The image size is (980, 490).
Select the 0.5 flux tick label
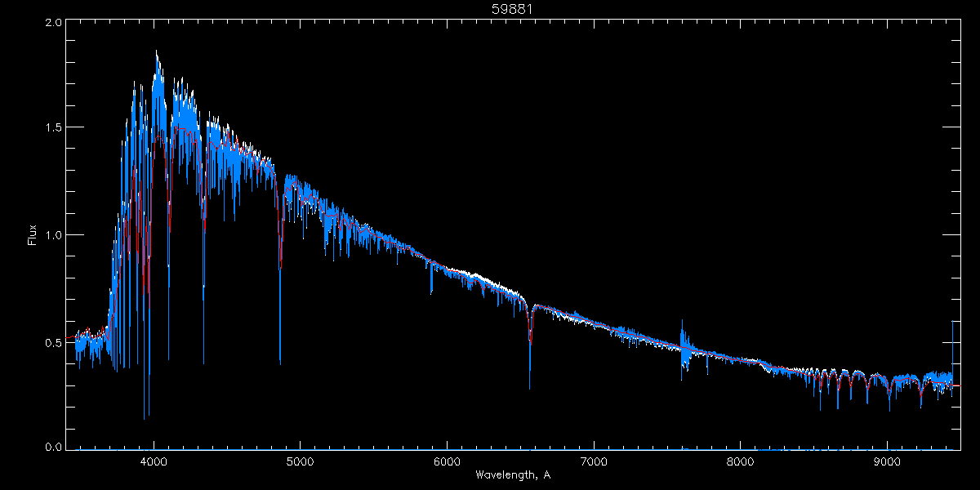53,342
